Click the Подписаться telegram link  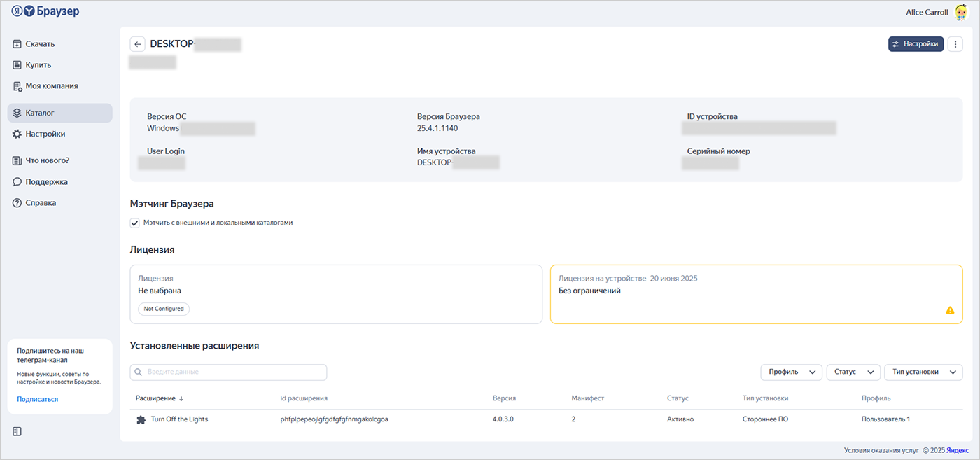click(x=37, y=399)
